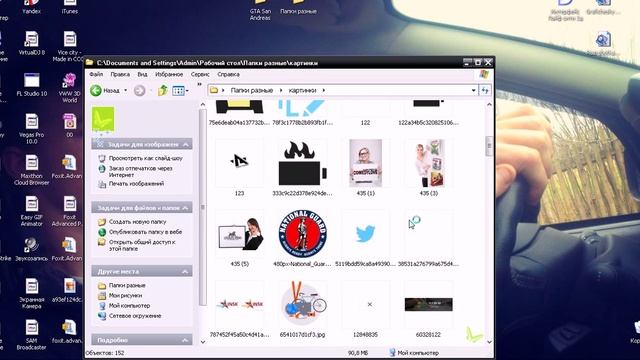Screen dimensions: 640x360
Task: Open FL Studio 10 desktop icon
Action: pos(31,84)
